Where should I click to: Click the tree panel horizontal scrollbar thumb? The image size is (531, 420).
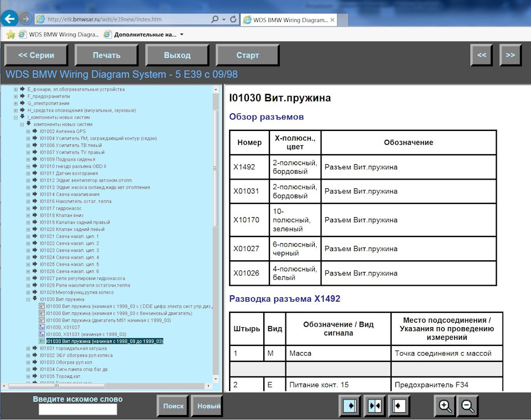tap(56, 386)
